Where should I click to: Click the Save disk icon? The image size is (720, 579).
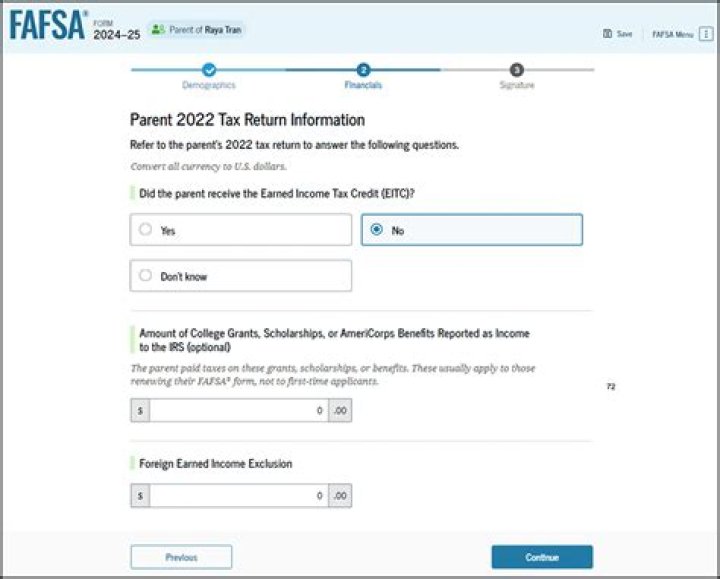pyautogui.click(x=607, y=34)
